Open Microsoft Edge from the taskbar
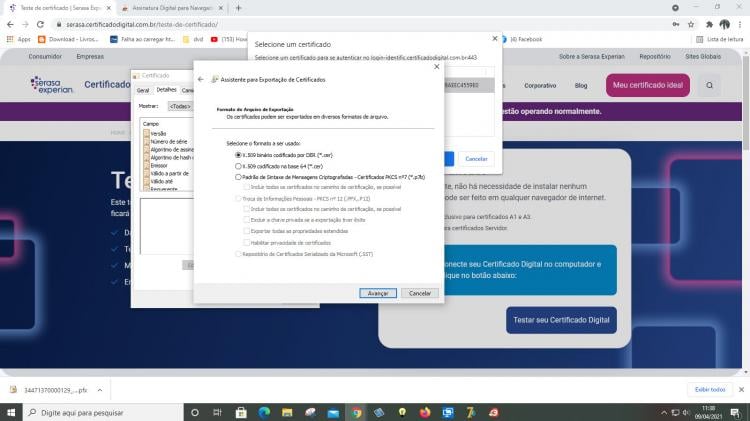Viewport: 750px width, 421px height. 264,412
